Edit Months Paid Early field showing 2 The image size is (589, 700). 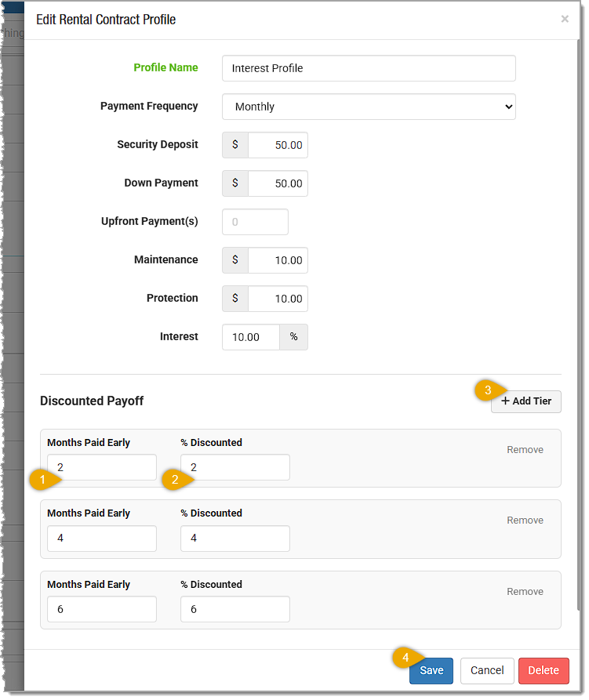click(x=102, y=467)
